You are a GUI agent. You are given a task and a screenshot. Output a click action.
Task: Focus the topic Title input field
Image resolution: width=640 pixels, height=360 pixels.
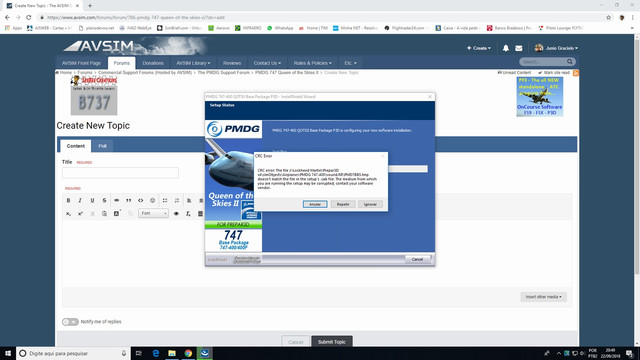[x=120, y=173]
